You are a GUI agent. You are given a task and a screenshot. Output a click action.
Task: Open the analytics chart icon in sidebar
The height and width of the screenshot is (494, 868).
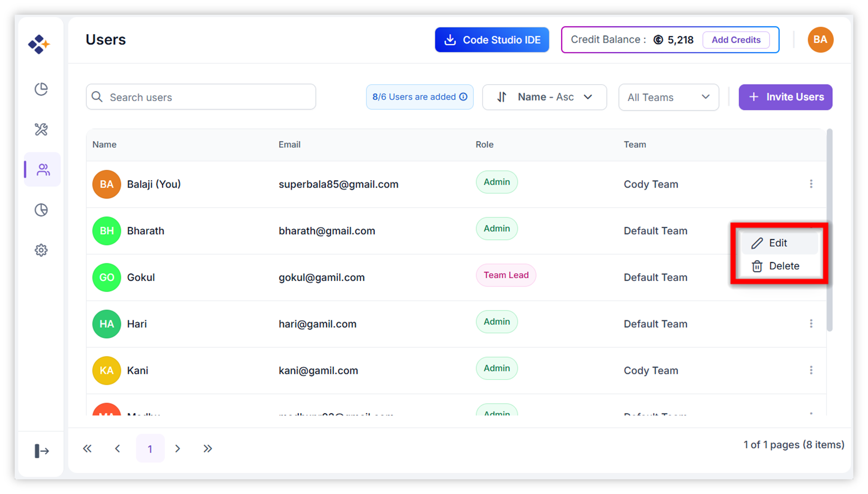coord(41,210)
